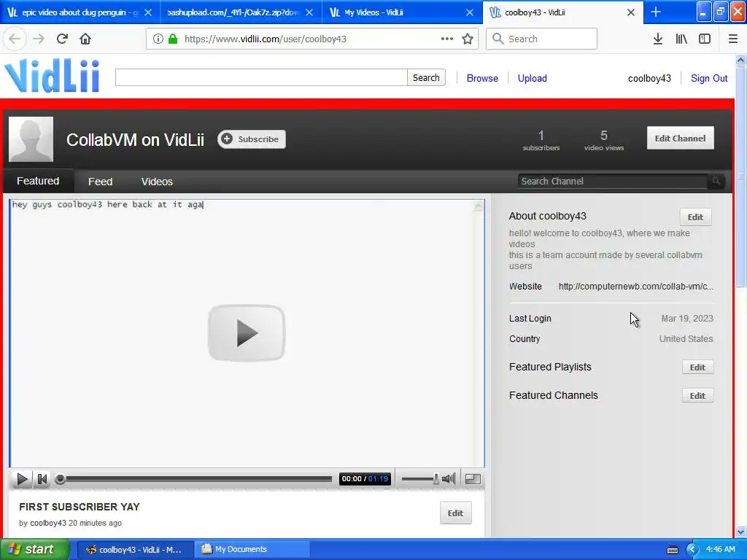Toggle the Firefox sidebar view

coord(705,39)
